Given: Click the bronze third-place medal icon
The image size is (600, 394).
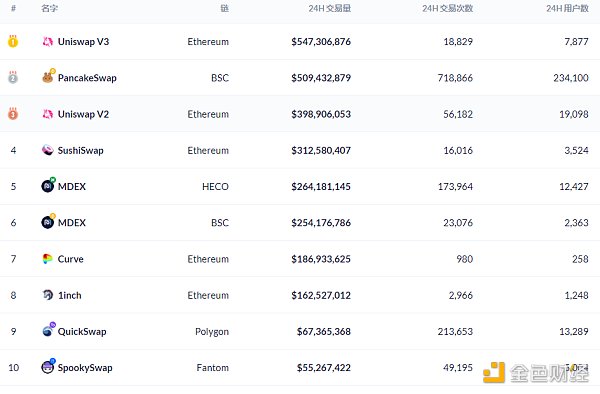Looking at the screenshot, I should 13,114.
